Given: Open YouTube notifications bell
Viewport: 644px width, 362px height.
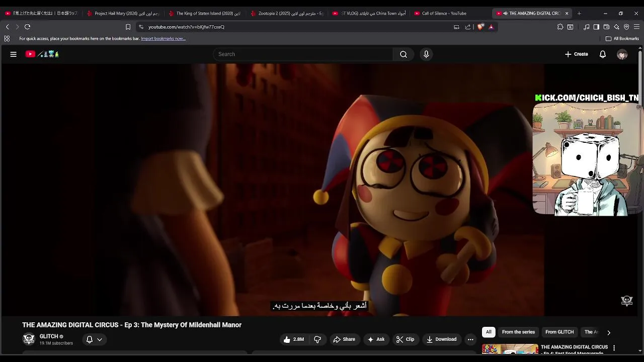Looking at the screenshot, I should click(x=603, y=54).
